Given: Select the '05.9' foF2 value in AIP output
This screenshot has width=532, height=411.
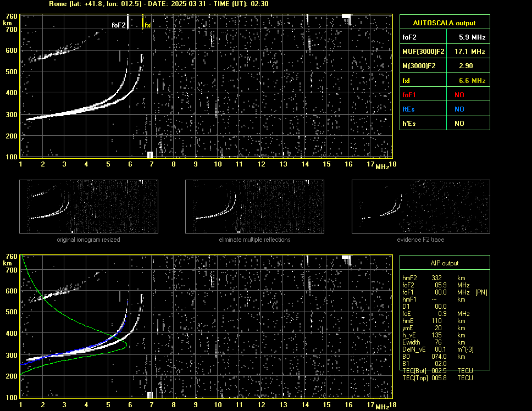Looking at the screenshot, I should coord(441,285).
